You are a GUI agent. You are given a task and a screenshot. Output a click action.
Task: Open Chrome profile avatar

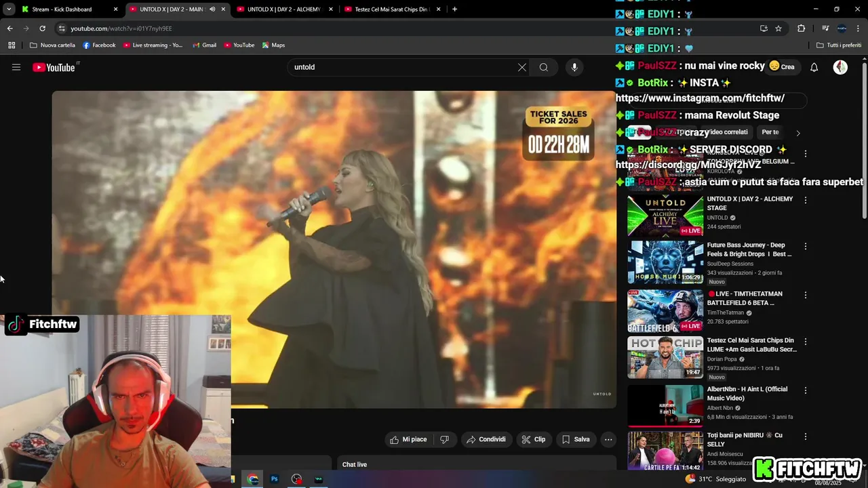[842, 28]
